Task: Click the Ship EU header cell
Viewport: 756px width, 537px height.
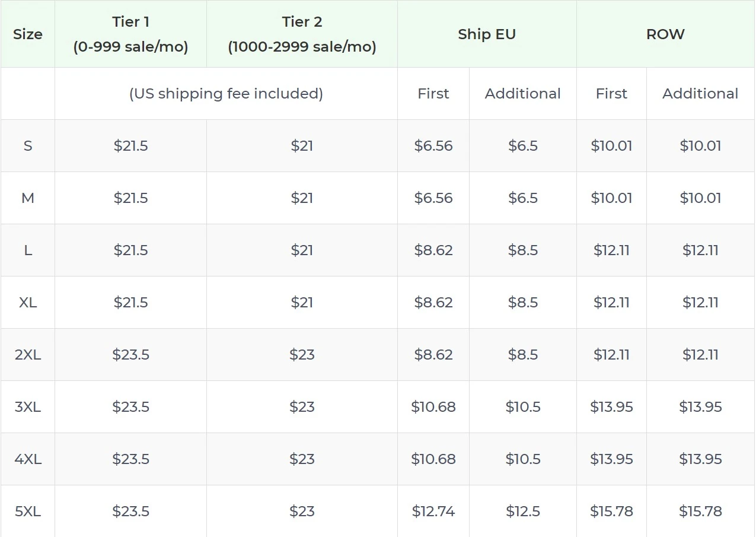Action: pos(487,34)
